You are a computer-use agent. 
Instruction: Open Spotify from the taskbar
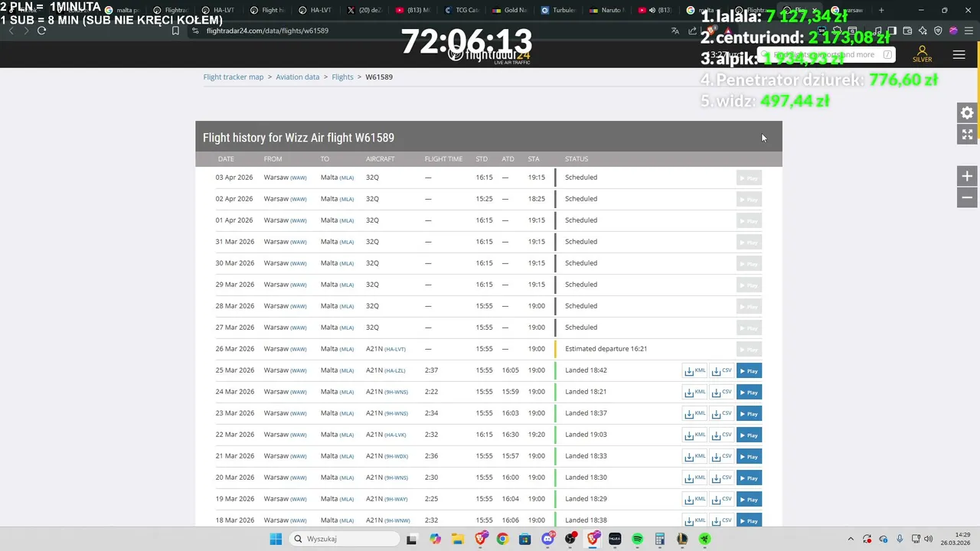click(x=637, y=539)
